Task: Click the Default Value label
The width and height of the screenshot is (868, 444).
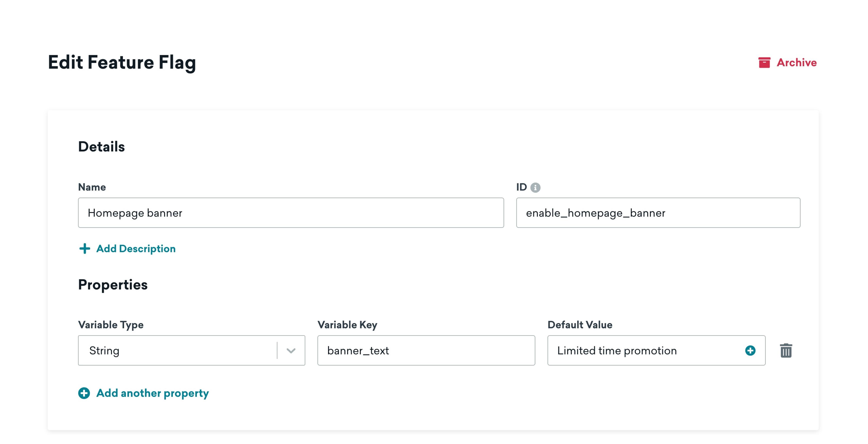Action: (580, 325)
